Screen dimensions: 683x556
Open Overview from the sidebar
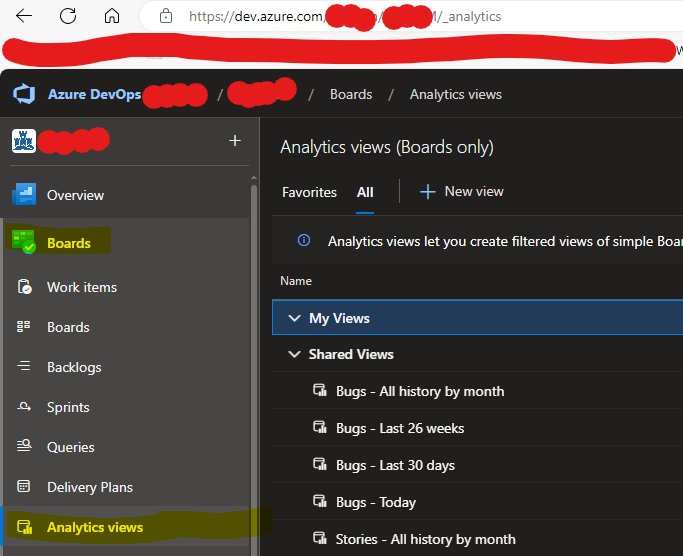(x=75, y=195)
